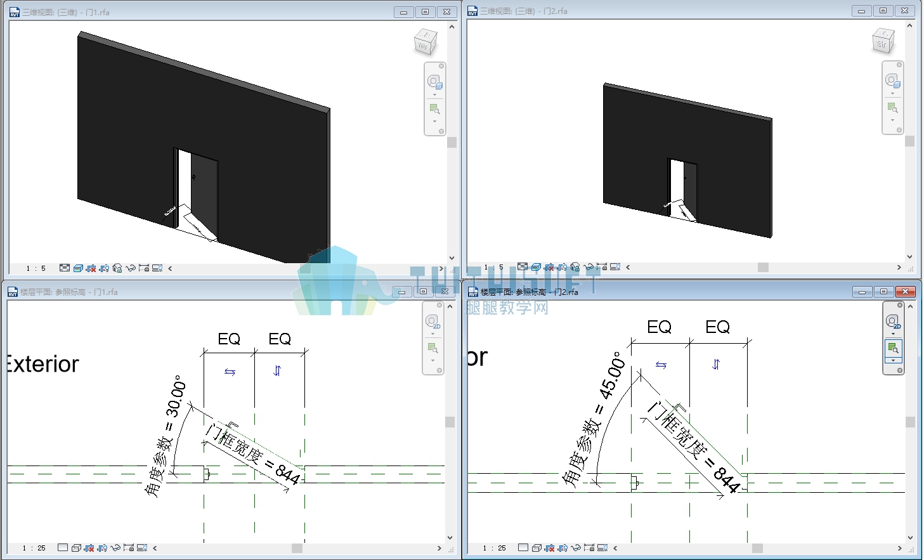This screenshot has width=924, height=560.
Task: Open view scale 1 : 25 in 门2.rfa plan view
Action: coord(495,548)
